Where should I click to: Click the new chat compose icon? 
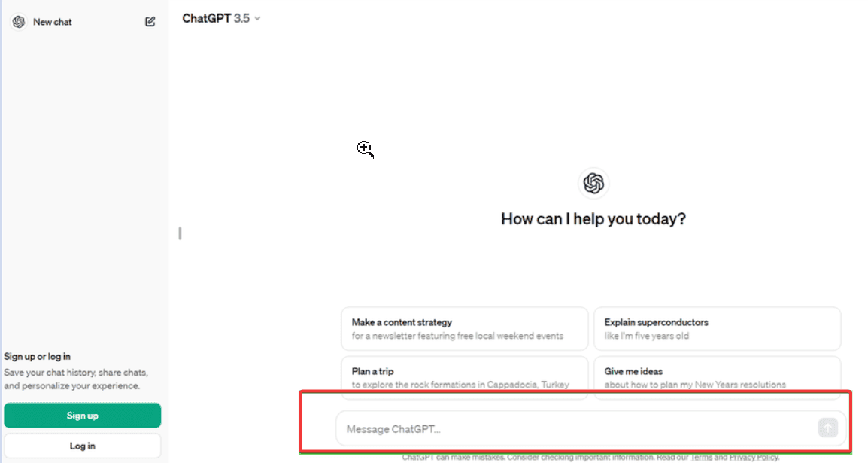click(x=150, y=22)
